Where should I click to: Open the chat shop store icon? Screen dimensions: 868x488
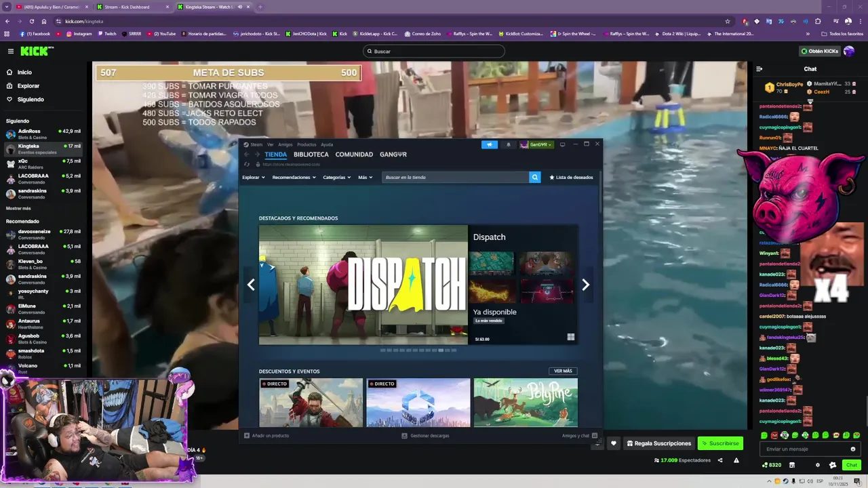[792, 465]
